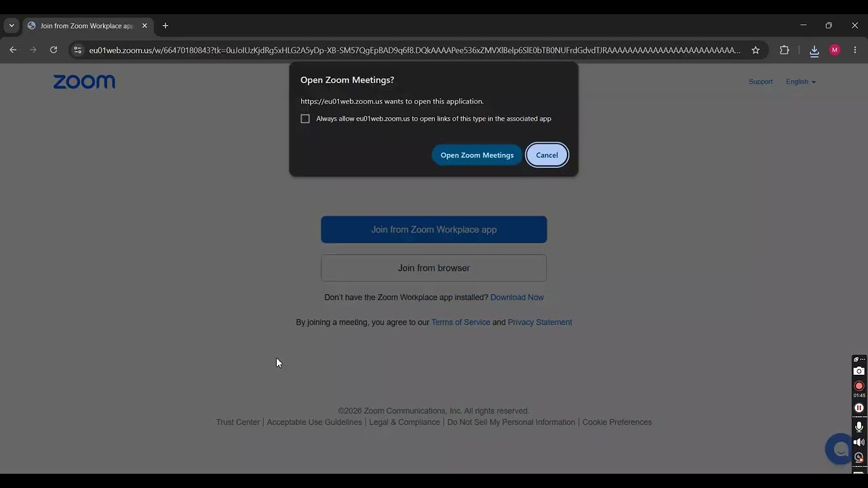868x488 pixels.
Task: Mute the recorder microphone
Action: point(859,426)
